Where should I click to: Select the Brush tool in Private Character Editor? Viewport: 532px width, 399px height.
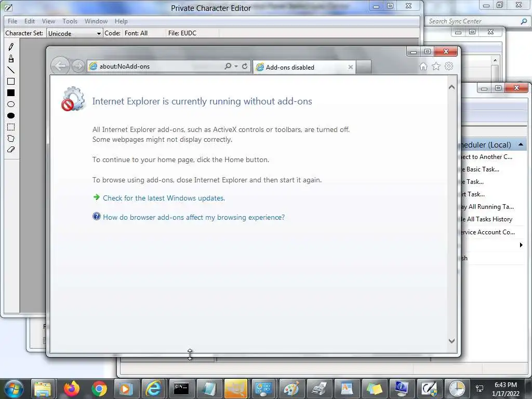[11, 59]
